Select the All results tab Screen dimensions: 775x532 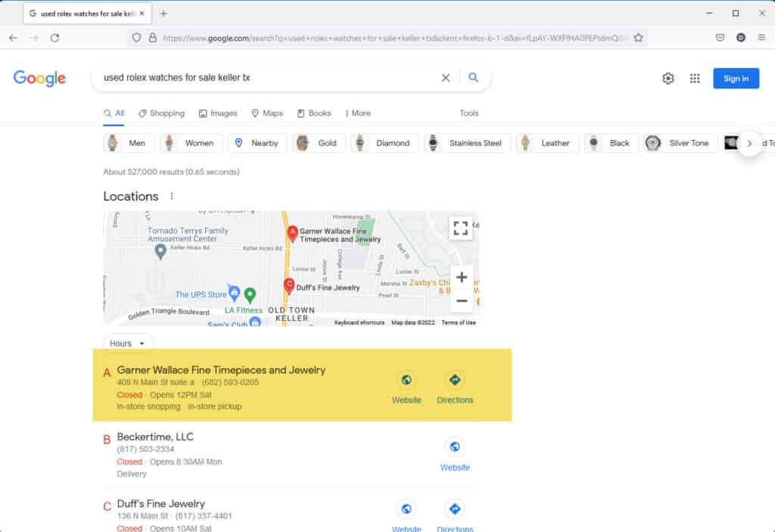tap(114, 114)
